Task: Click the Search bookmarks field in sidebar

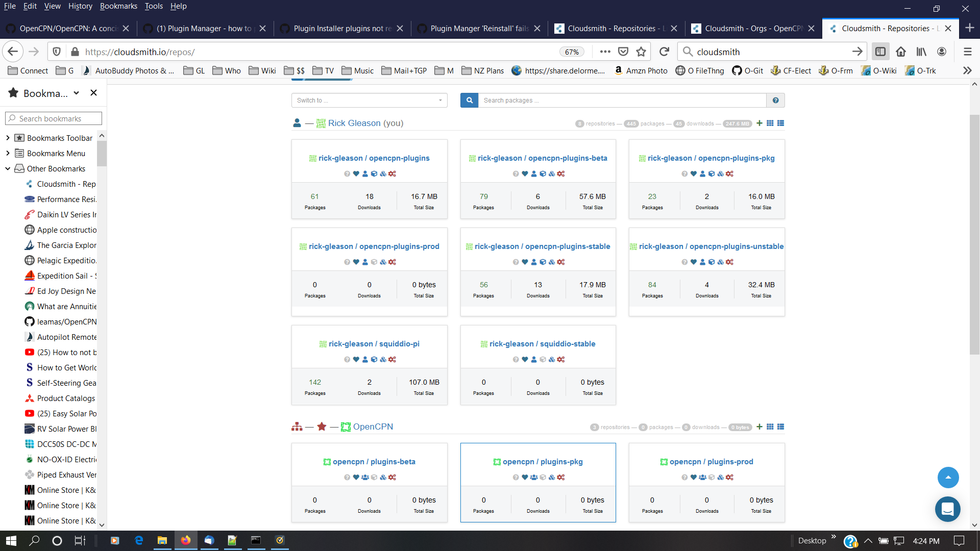Action: coord(54,119)
